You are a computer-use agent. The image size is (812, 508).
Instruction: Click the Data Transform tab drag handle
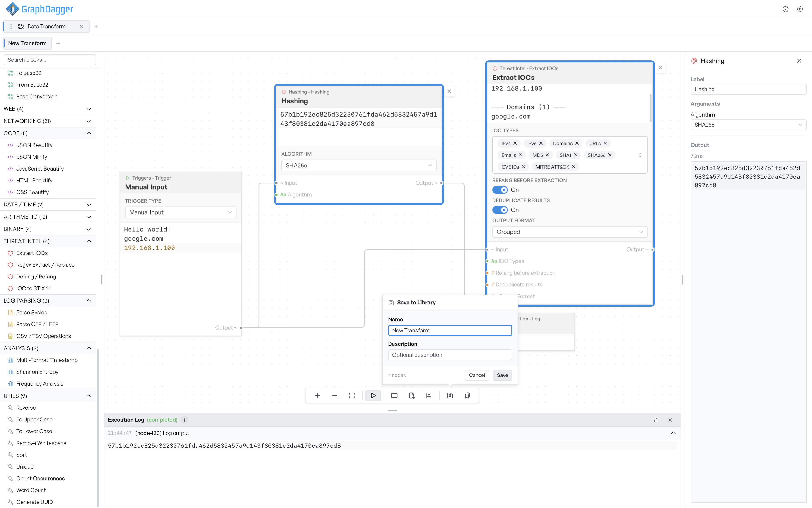tap(11, 27)
